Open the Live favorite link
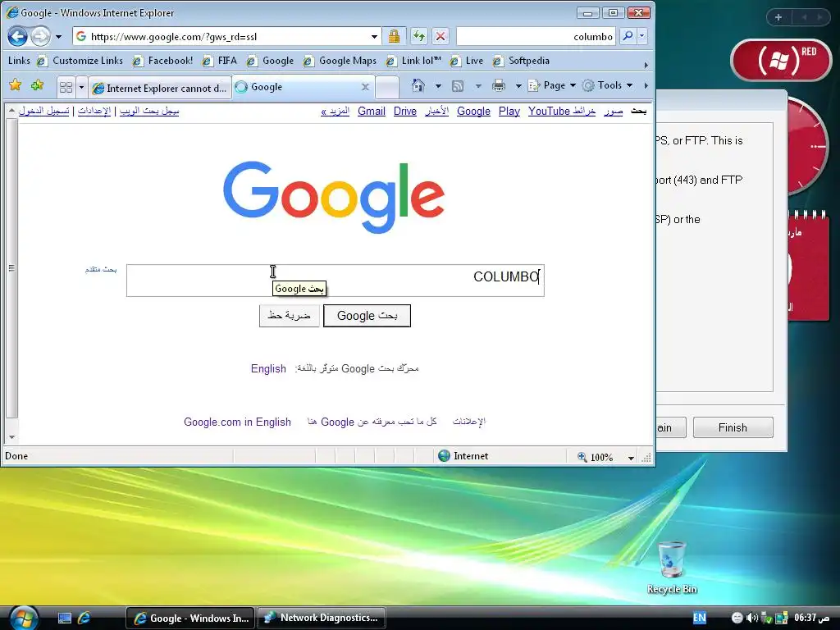This screenshot has height=630, width=840. tap(467, 61)
